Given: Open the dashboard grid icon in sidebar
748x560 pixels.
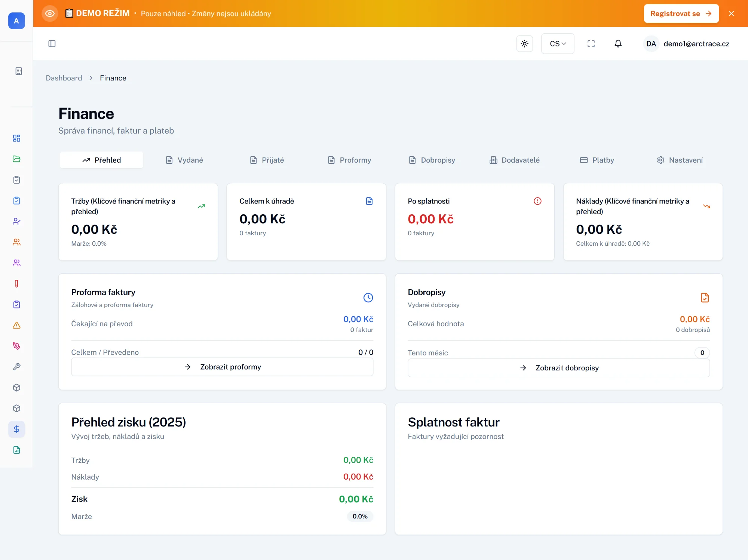Looking at the screenshot, I should point(16,138).
